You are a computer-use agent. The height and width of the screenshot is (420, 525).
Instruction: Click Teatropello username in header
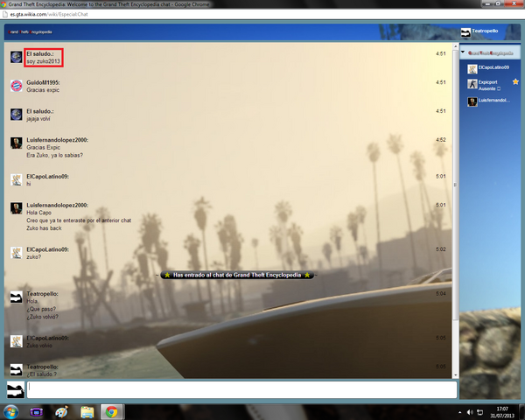[485, 31]
